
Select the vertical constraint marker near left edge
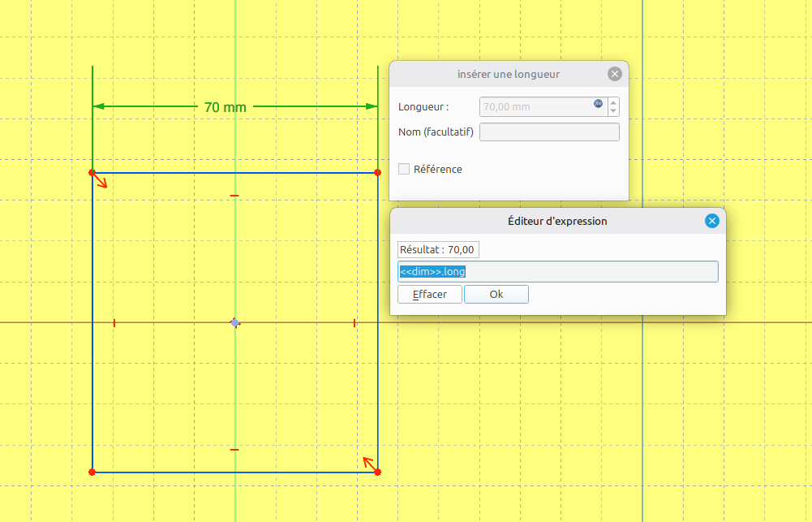point(114,323)
